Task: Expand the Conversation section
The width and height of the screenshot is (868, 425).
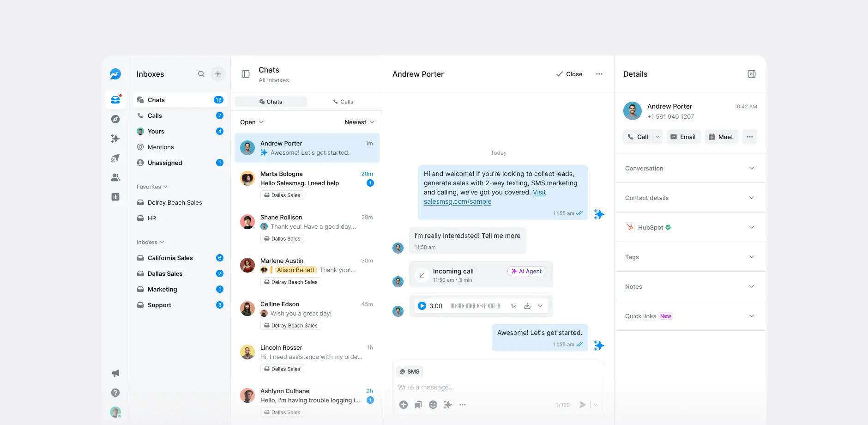Action: (x=690, y=168)
